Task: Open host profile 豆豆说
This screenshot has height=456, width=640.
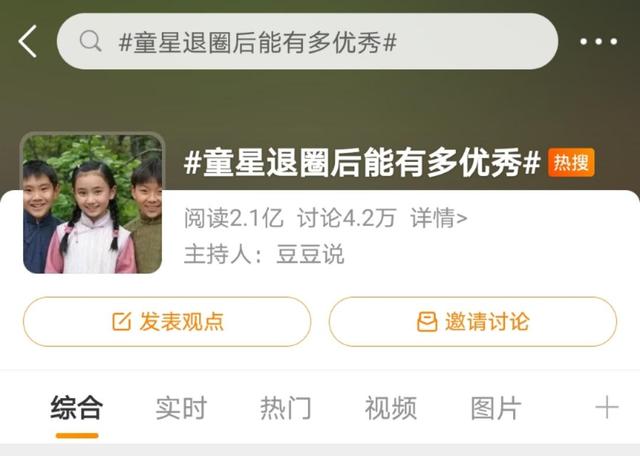Action: 310,254
